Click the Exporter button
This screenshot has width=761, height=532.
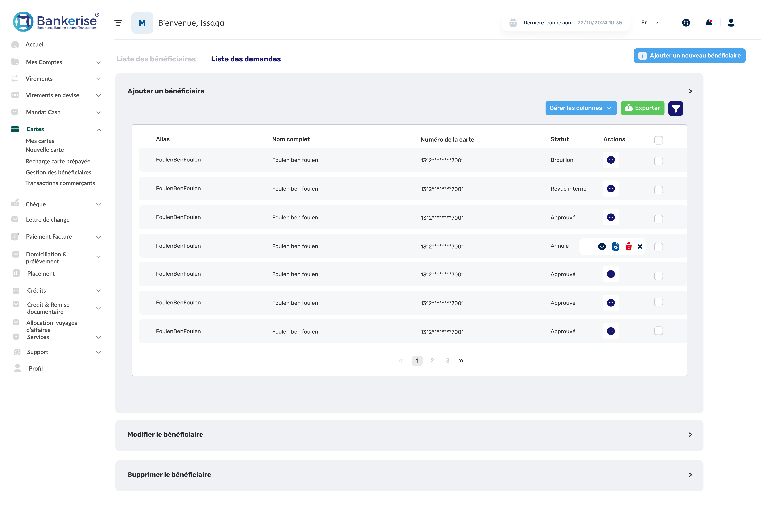pyautogui.click(x=642, y=108)
